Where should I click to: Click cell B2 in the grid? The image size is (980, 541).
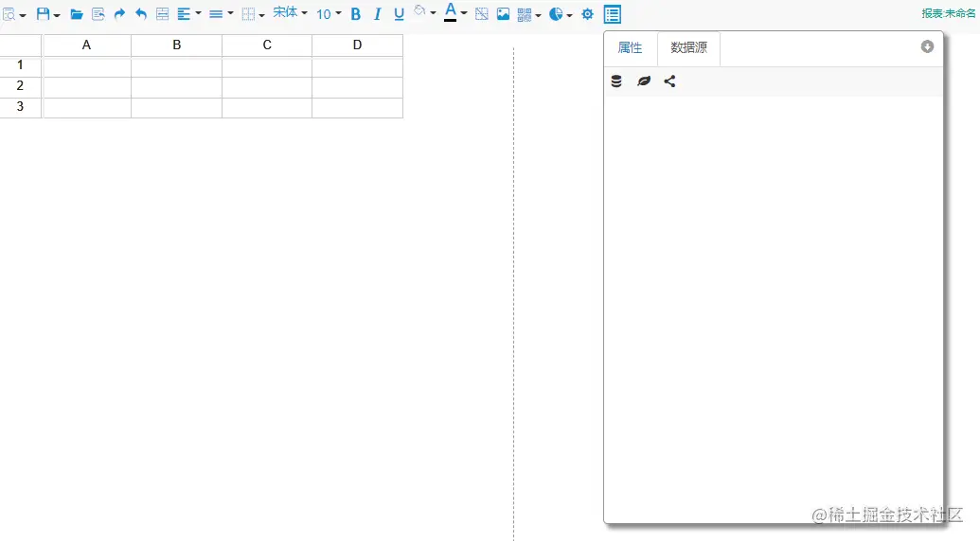click(x=177, y=87)
